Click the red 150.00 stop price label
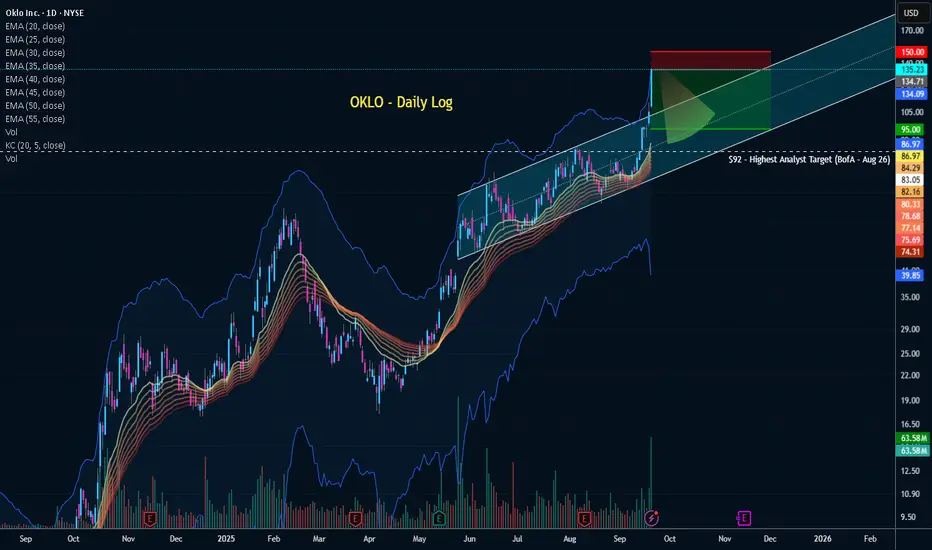932x550 pixels. pyautogui.click(x=912, y=52)
